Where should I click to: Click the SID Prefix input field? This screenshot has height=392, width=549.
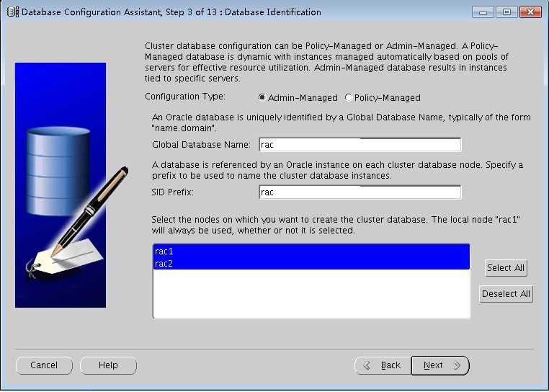point(360,192)
